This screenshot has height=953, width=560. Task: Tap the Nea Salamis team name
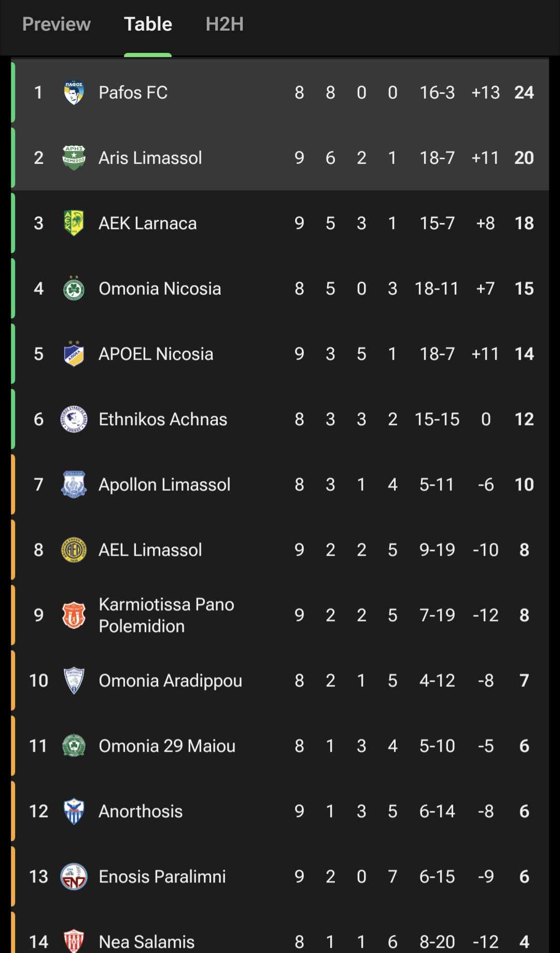click(x=147, y=942)
